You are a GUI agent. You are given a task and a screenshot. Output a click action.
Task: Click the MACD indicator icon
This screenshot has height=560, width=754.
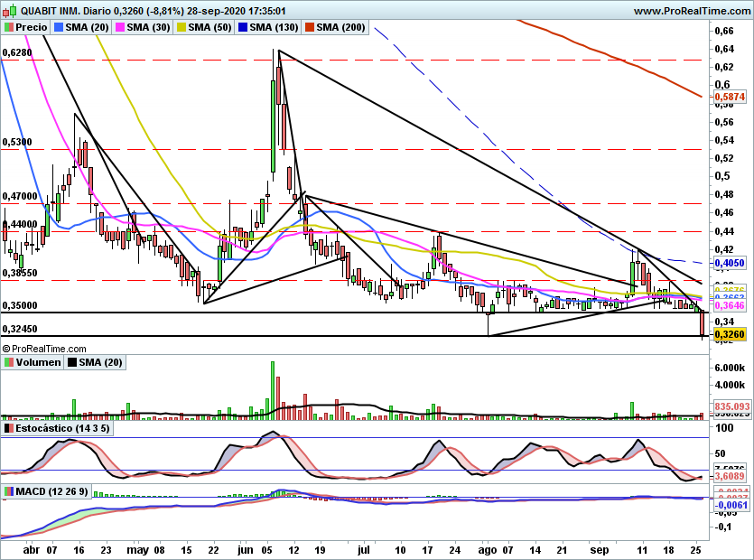(x=9, y=491)
